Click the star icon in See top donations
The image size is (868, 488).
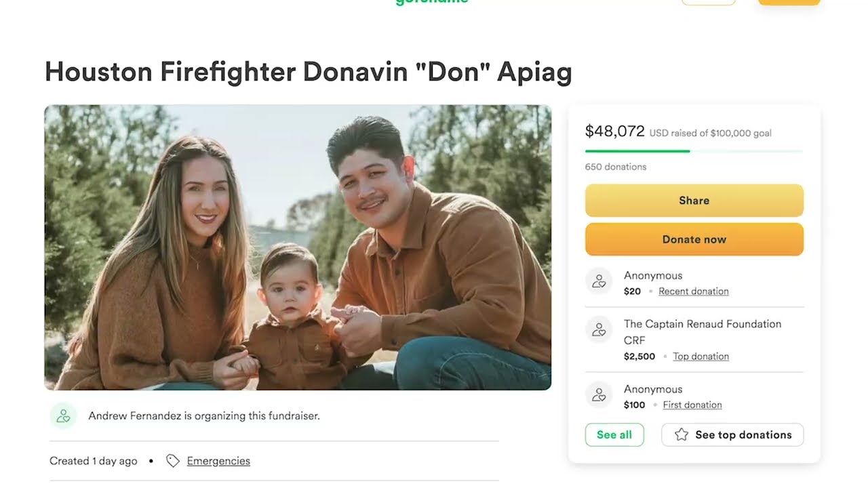(682, 435)
